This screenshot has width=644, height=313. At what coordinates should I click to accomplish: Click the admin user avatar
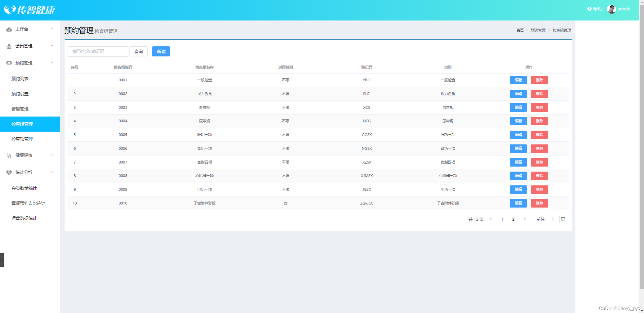pyautogui.click(x=611, y=9)
